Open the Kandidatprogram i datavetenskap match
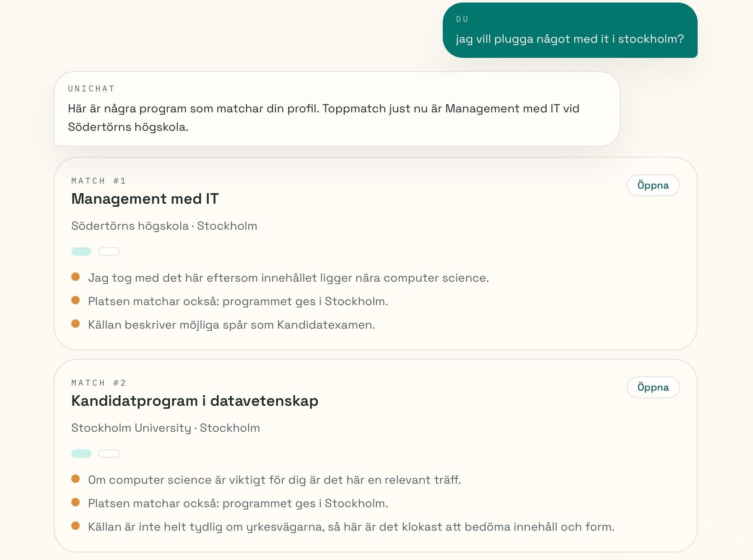The height and width of the screenshot is (560, 753). [x=653, y=387]
